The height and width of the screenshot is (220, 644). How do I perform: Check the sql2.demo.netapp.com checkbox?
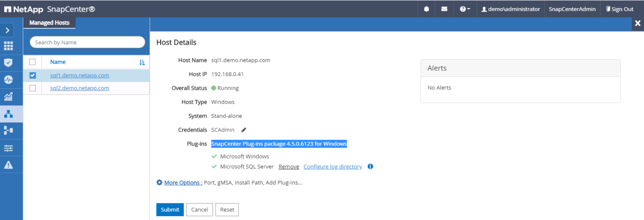point(33,88)
